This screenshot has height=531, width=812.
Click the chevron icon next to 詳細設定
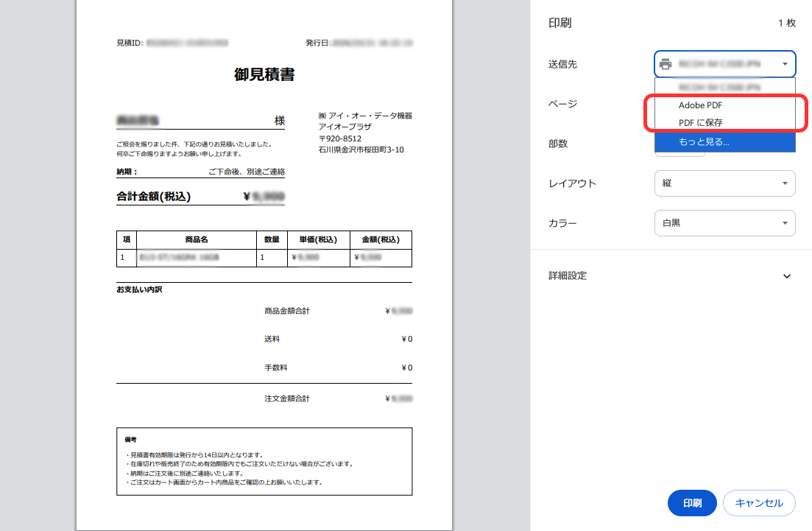point(787,275)
